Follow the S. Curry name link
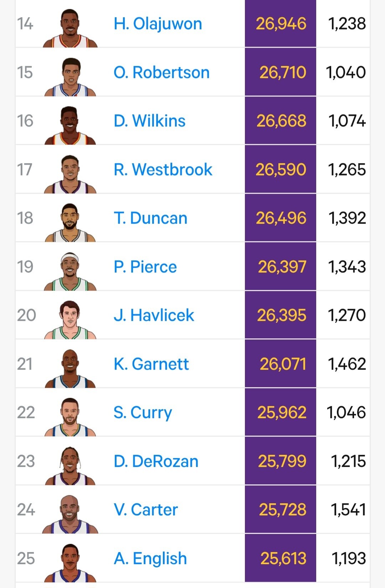Screen dimensions: 385x588 point(143,412)
